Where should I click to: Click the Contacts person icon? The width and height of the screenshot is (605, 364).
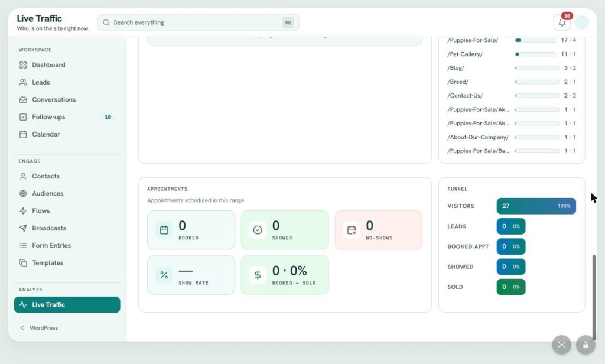[23, 176]
